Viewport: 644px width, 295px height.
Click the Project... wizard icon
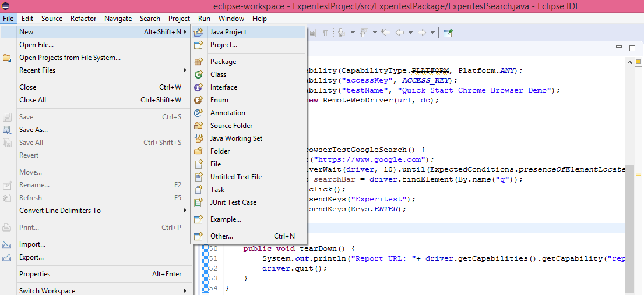tap(198, 45)
